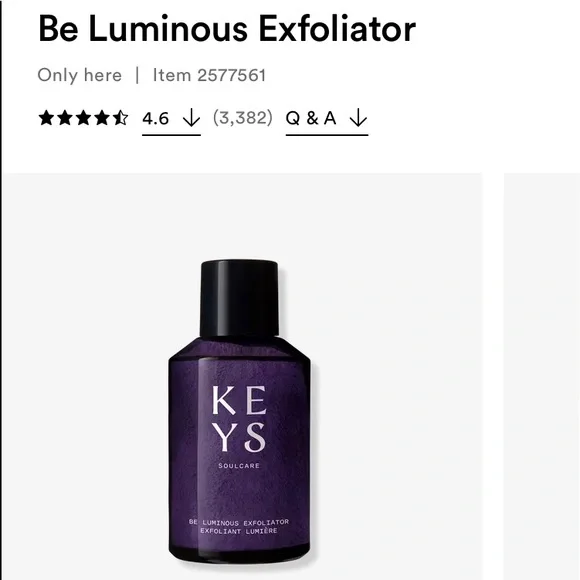Viewport: 580px width, 580px height.
Task: Open the 4.6 rating breakdown link
Action: [171, 120]
